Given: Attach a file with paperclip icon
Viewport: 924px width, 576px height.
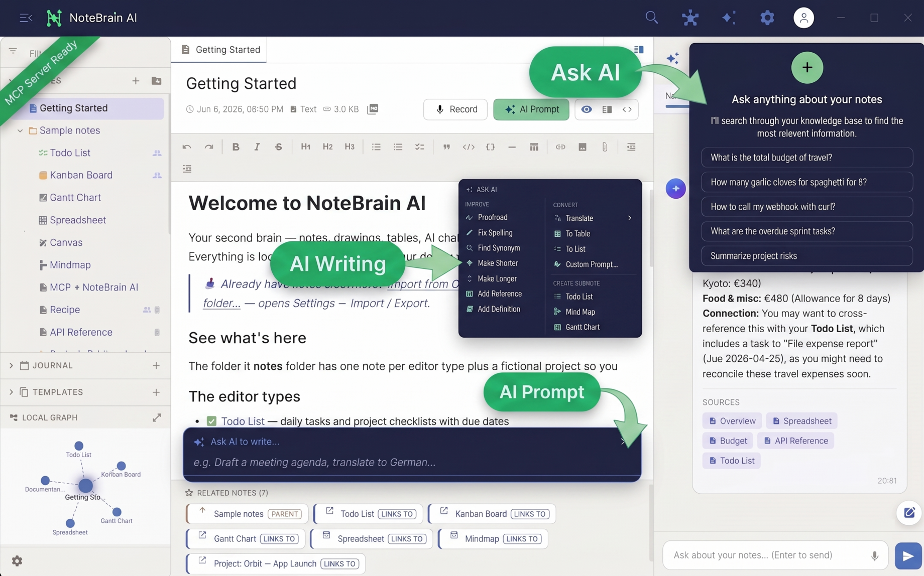Looking at the screenshot, I should pos(605,147).
